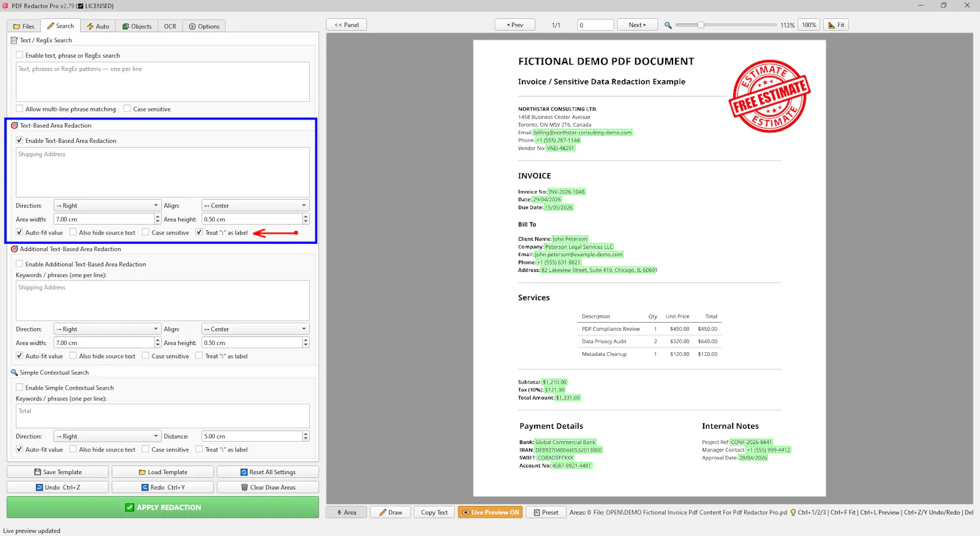This screenshot has height=536, width=980.
Task: Click highlighted IBAN value in Payment Details
Action: [x=568, y=450]
